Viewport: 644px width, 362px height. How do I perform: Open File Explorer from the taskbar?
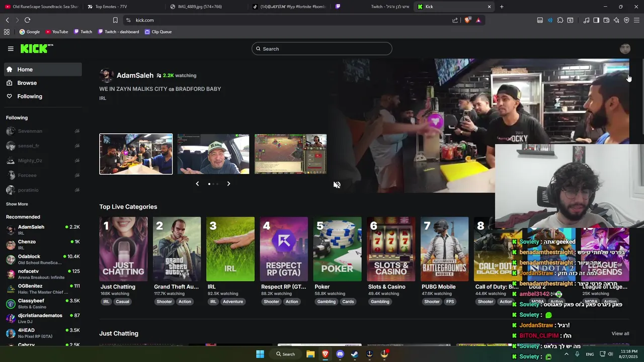pos(310,354)
